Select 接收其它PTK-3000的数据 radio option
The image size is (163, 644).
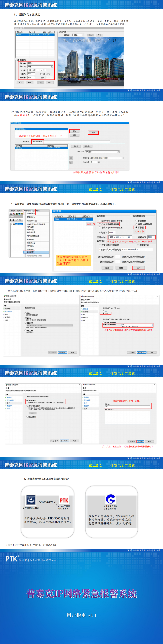100,227
